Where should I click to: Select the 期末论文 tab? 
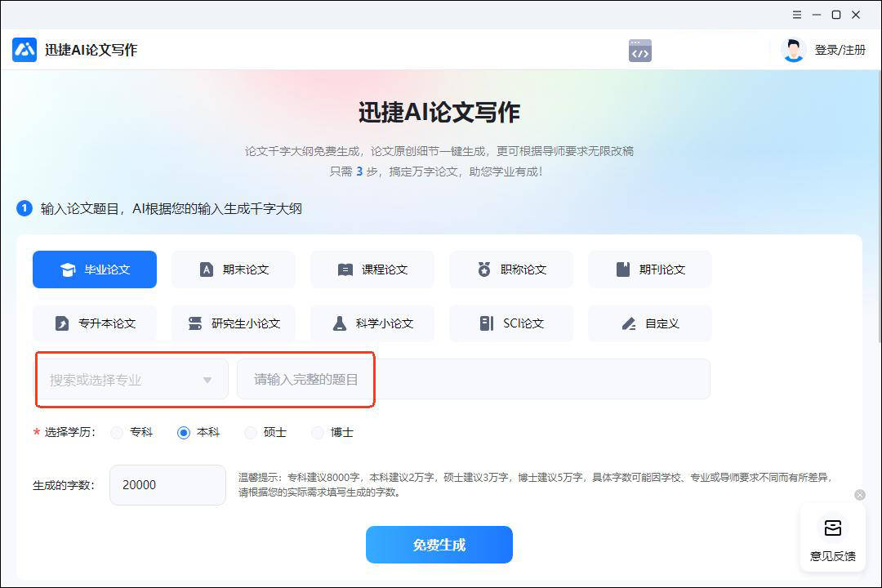[x=234, y=269]
